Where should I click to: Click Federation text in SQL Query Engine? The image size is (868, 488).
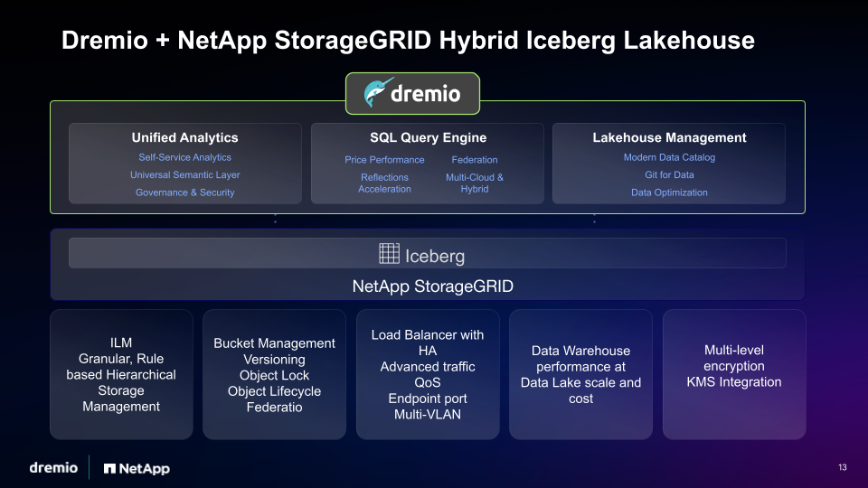[x=475, y=160]
